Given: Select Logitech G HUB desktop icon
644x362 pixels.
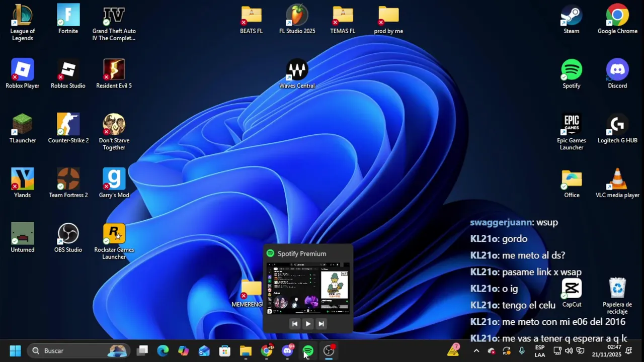Looking at the screenshot, I should (617, 128).
